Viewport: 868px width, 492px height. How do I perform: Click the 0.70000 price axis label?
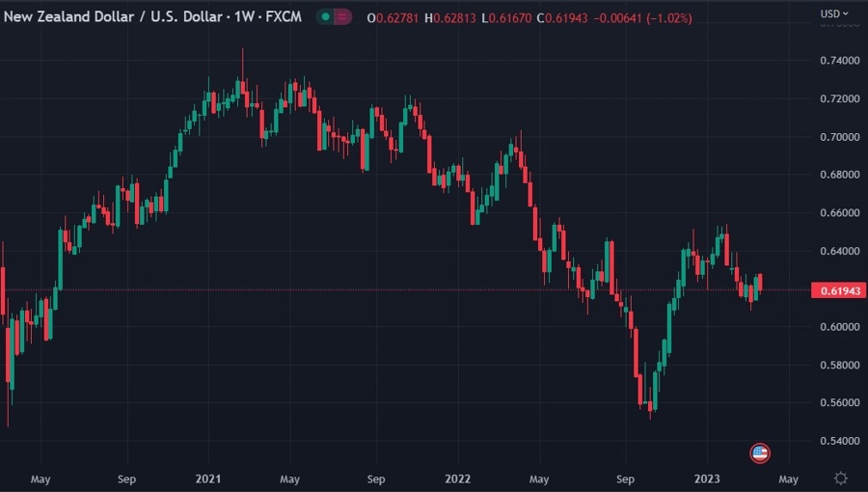coord(840,137)
